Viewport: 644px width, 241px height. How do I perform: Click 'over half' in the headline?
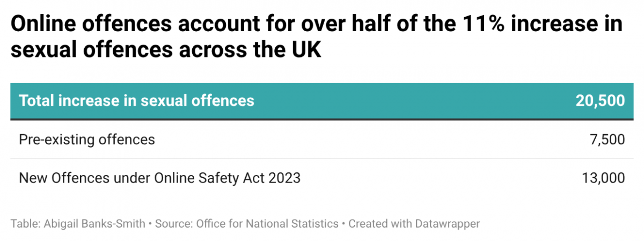click(x=349, y=24)
